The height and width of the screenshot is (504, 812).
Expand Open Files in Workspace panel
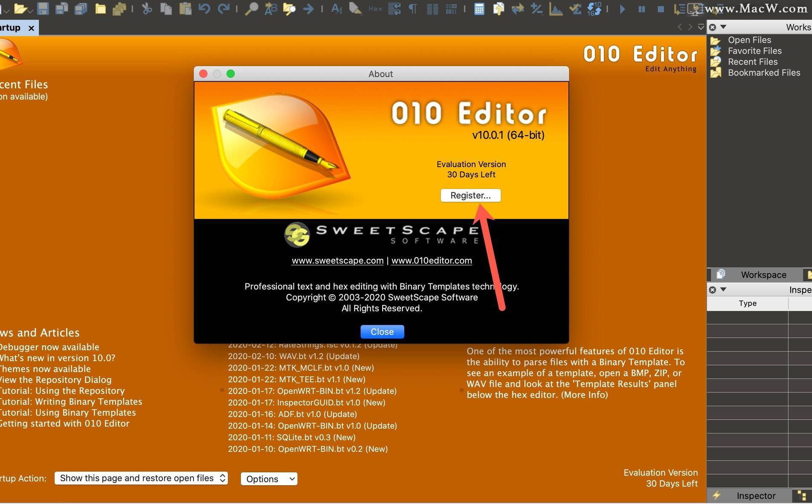(749, 40)
